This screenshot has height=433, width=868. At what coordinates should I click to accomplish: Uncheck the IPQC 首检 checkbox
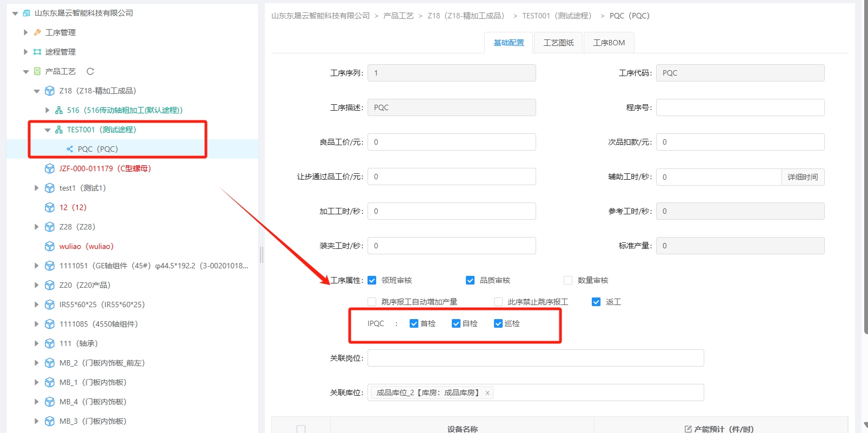click(414, 323)
